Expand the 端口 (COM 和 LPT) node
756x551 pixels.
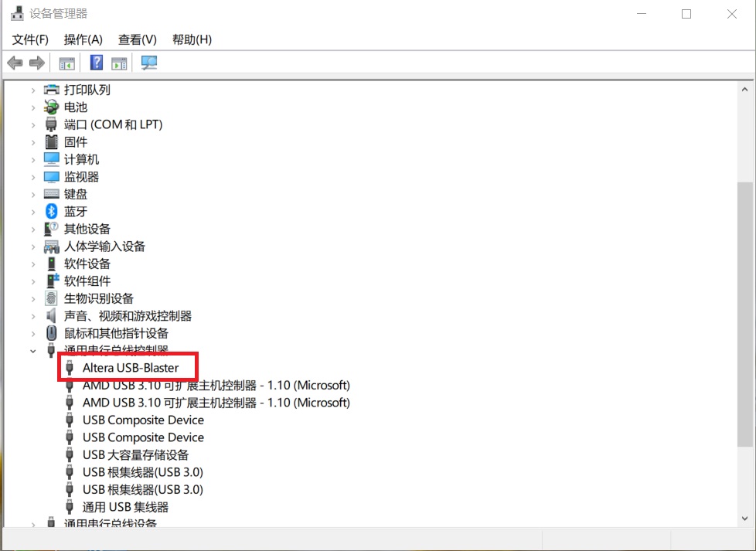[32, 125]
